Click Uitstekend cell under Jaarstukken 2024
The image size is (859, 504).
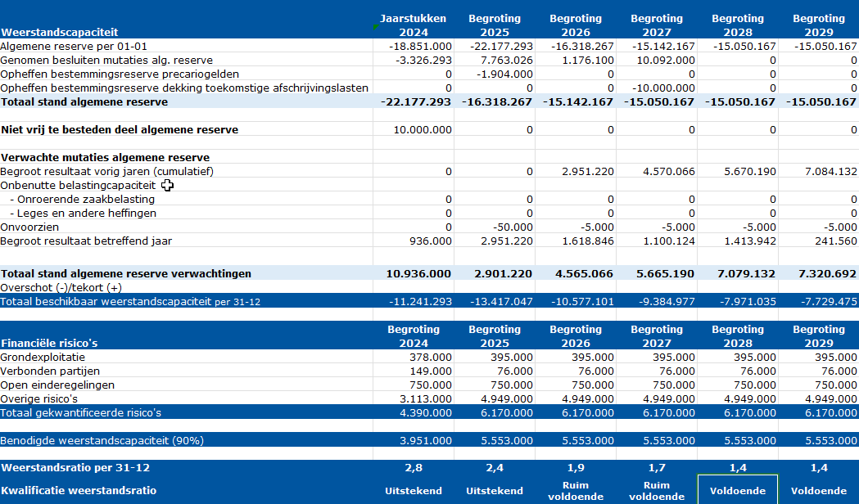coord(413,491)
